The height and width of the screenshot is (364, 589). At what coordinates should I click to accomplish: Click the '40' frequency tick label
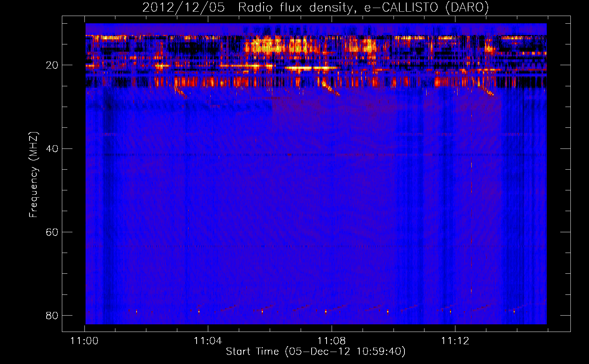coord(52,149)
